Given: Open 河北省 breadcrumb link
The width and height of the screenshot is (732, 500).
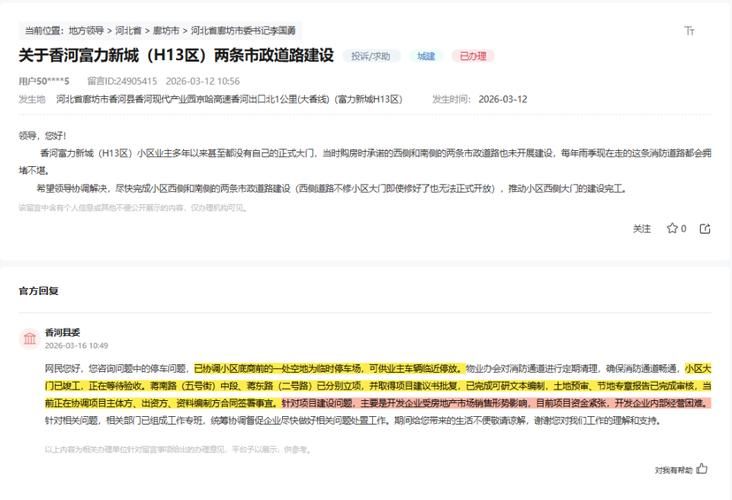Looking at the screenshot, I should pos(128,31).
